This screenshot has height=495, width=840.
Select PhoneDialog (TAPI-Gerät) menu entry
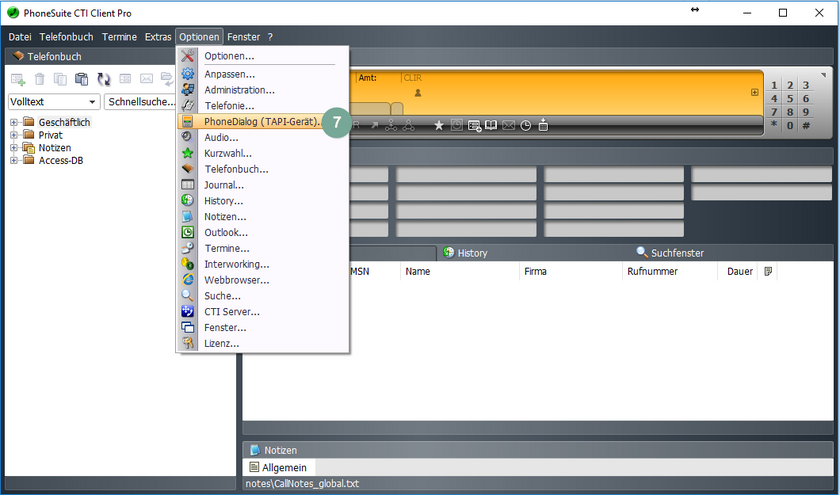pos(260,121)
